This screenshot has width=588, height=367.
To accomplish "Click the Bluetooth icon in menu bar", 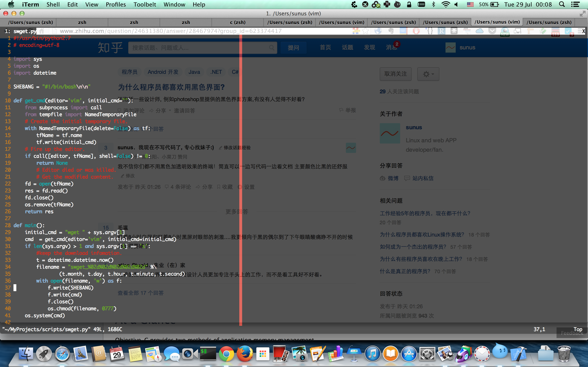I will point(433,4).
